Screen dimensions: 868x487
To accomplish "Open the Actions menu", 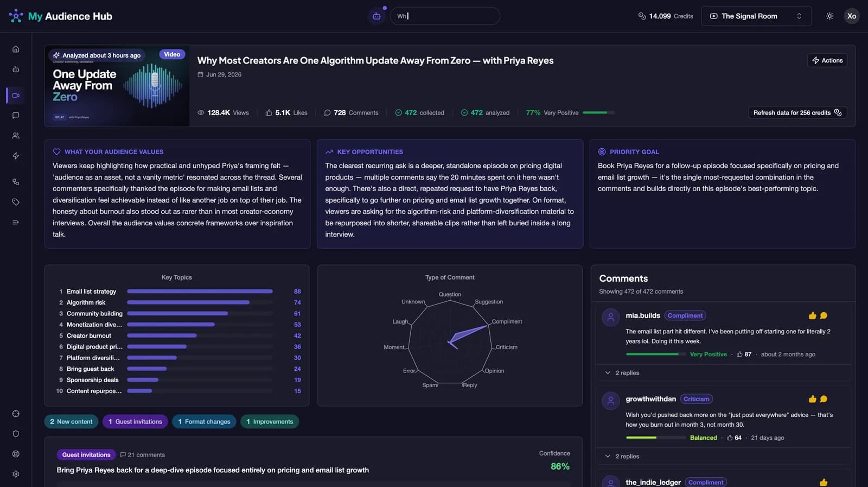I will pyautogui.click(x=827, y=60).
